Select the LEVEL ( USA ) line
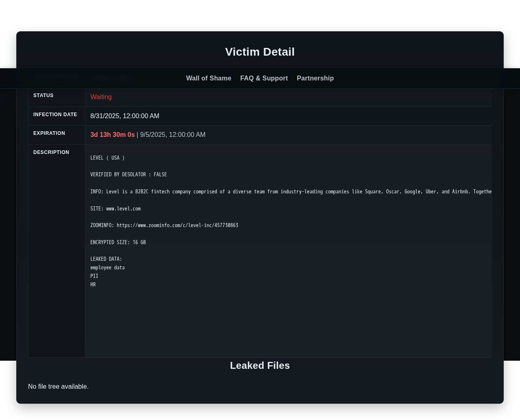 pyautogui.click(x=108, y=158)
